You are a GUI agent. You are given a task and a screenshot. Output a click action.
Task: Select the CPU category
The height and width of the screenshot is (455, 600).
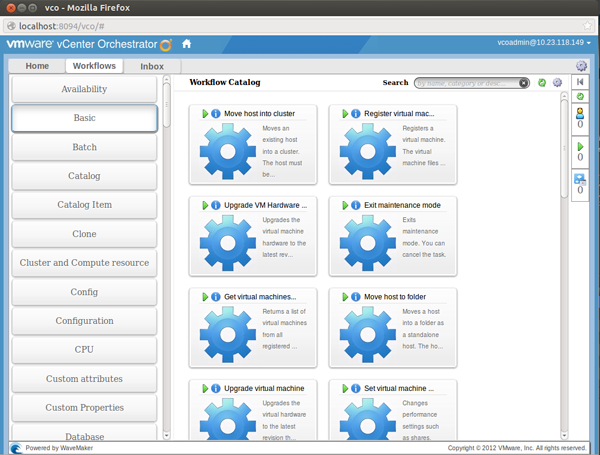click(84, 350)
